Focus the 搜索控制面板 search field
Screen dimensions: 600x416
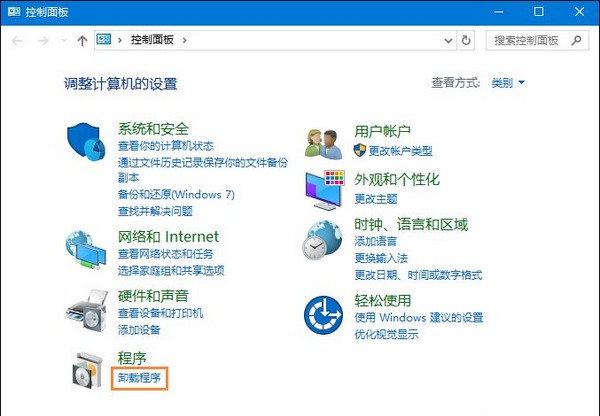pyautogui.click(x=537, y=40)
